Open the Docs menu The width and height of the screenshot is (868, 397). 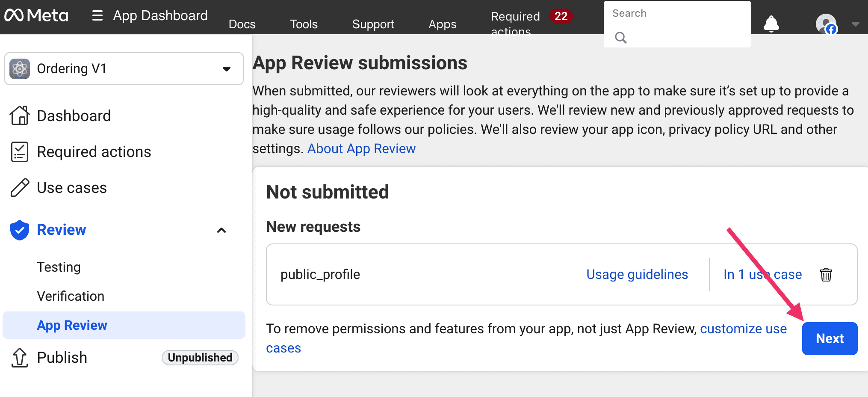[x=242, y=24]
